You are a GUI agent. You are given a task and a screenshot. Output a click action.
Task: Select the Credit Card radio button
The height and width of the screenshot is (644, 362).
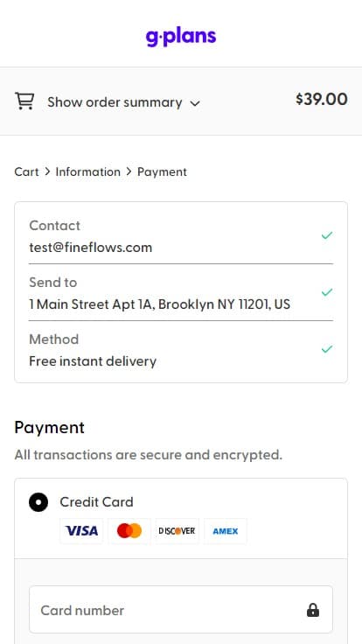tap(38, 502)
